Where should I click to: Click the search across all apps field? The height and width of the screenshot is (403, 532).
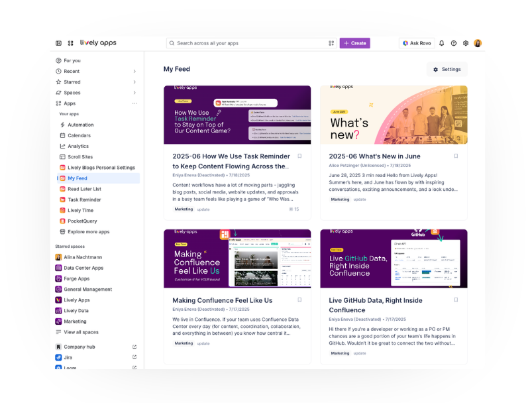point(252,43)
